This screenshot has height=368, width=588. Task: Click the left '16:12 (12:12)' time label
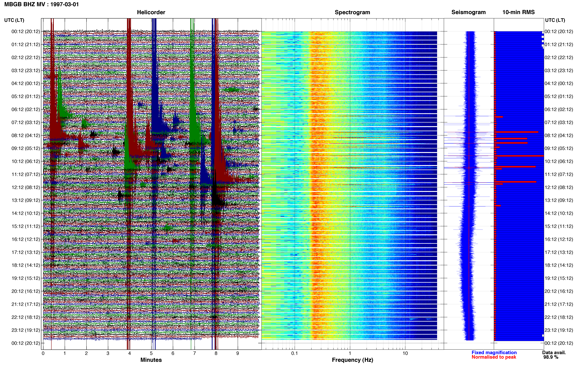pyautogui.click(x=26, y=239)
